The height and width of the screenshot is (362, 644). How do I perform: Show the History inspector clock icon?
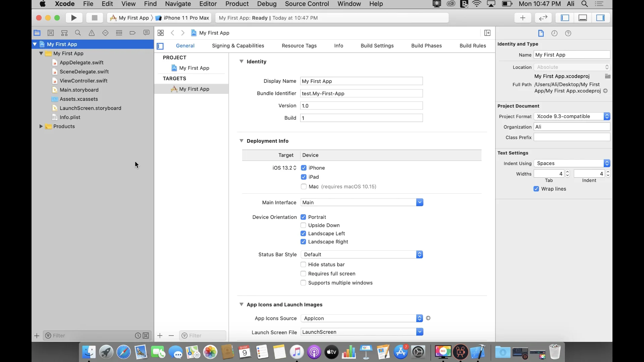[x=554, y=33]
